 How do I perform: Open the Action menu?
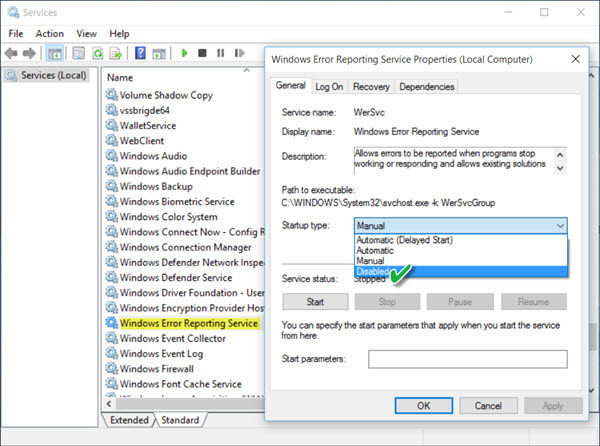click(x=50, y=34)
